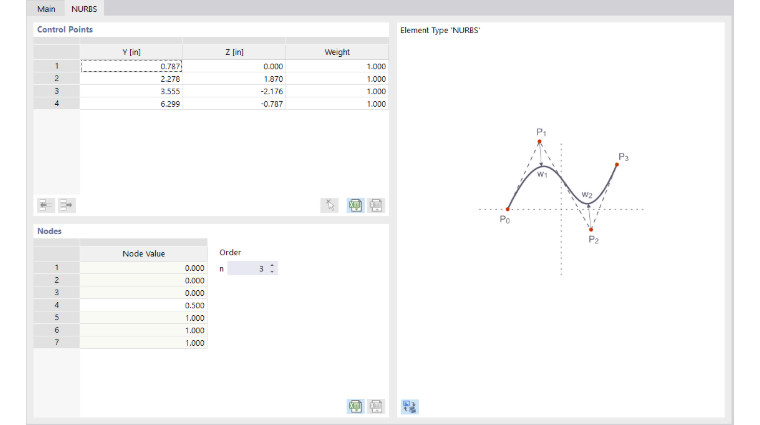Viewport: 760px width, 425px height.
Task: Select Y cell with value 6.299
Action: point(131,104)
